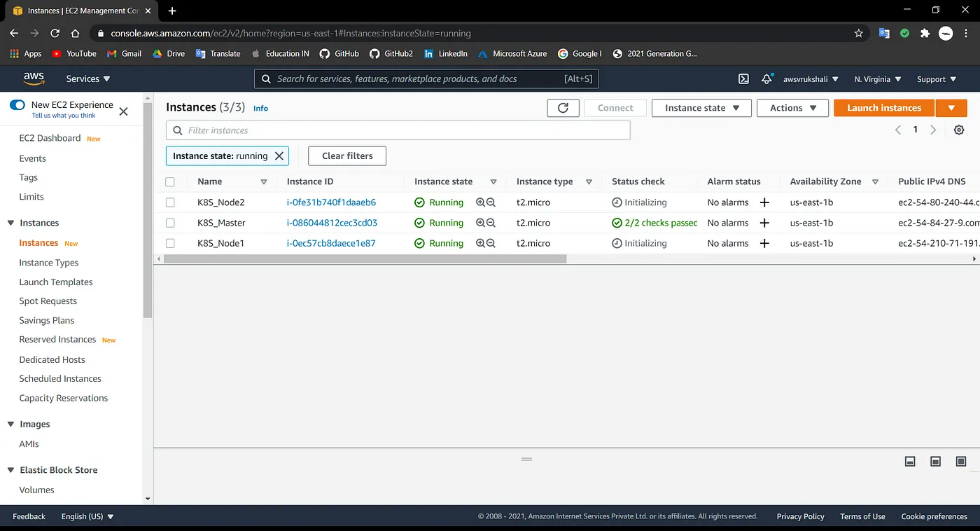Remove the running instance state filter
Image resolution: width=980 pixels, height=531 pixels.
pyautogui.click(x=279, y=156)
